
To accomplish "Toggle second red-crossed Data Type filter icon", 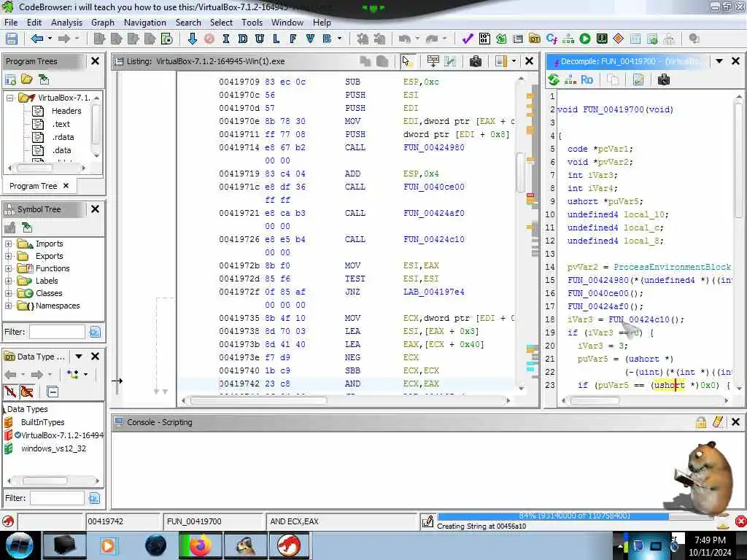I will [x=27, y=392].
